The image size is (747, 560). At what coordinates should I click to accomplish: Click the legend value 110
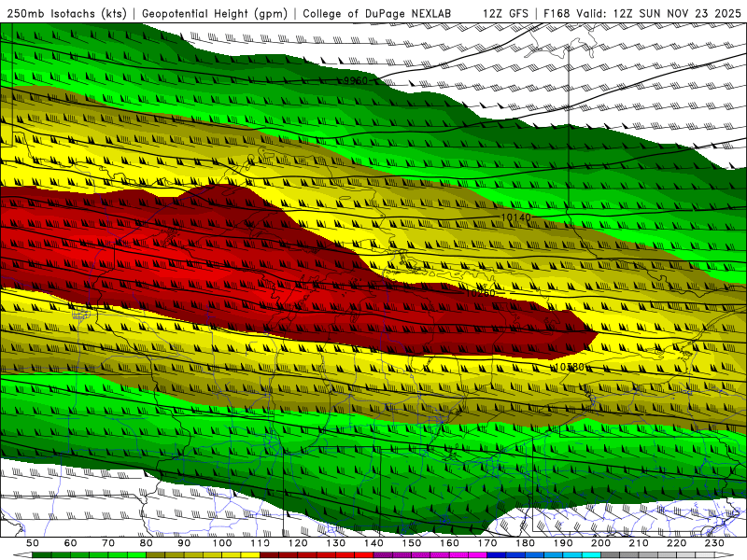tap(260, 543)
